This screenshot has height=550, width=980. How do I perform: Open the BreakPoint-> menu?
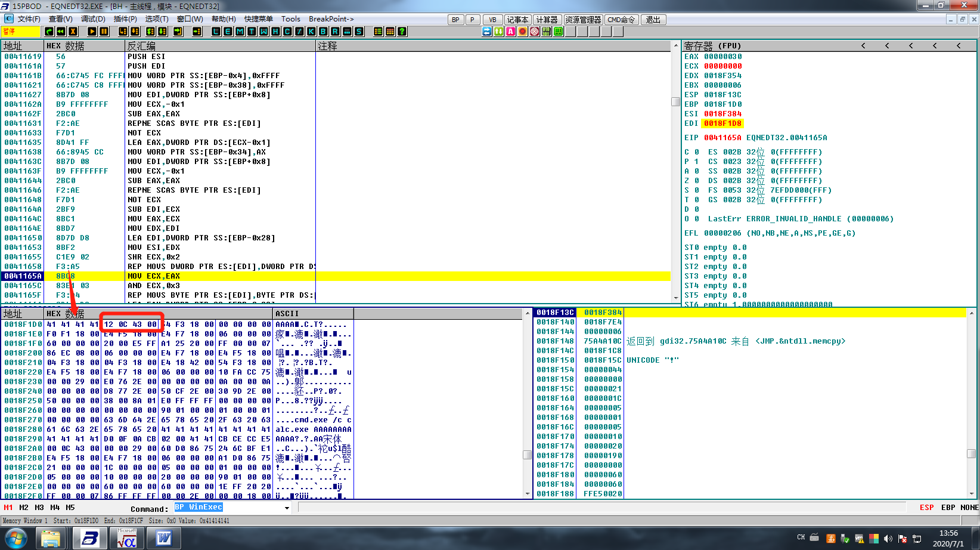331,19
